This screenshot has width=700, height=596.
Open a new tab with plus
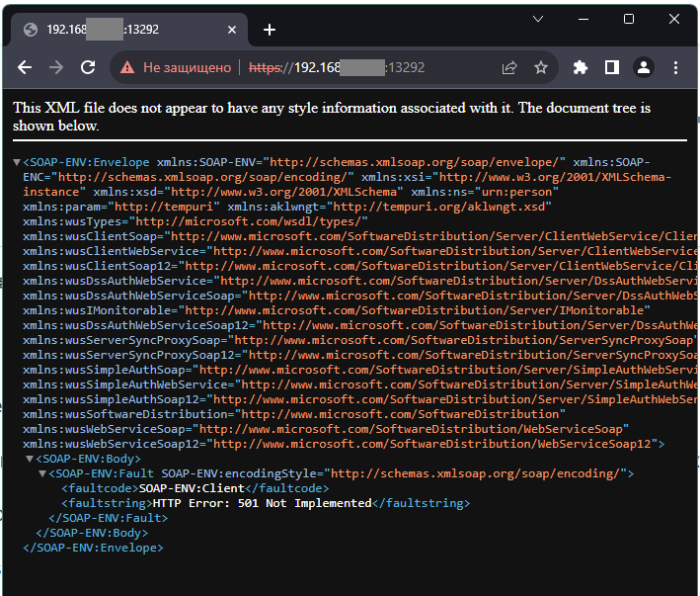(269, 30)
